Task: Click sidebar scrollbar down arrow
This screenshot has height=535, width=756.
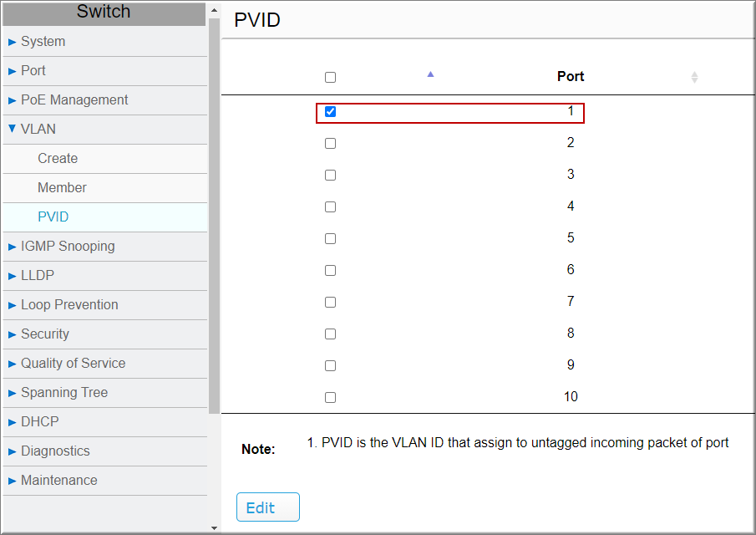Action: 215,528
